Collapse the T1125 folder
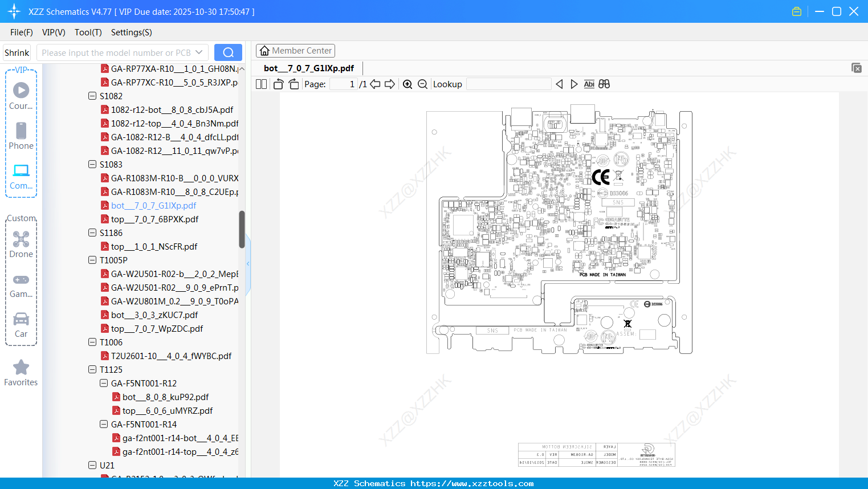 92,369
